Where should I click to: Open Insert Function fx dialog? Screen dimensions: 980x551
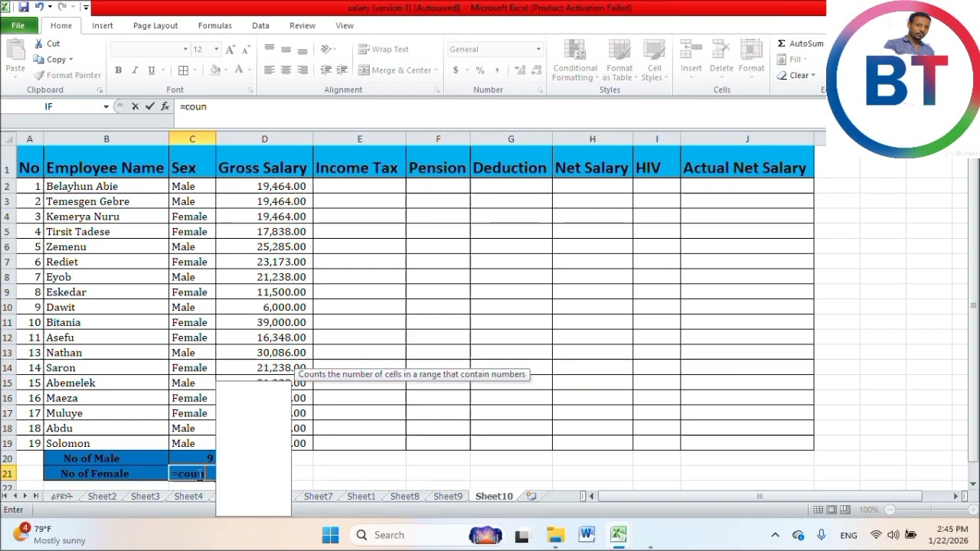165,106
